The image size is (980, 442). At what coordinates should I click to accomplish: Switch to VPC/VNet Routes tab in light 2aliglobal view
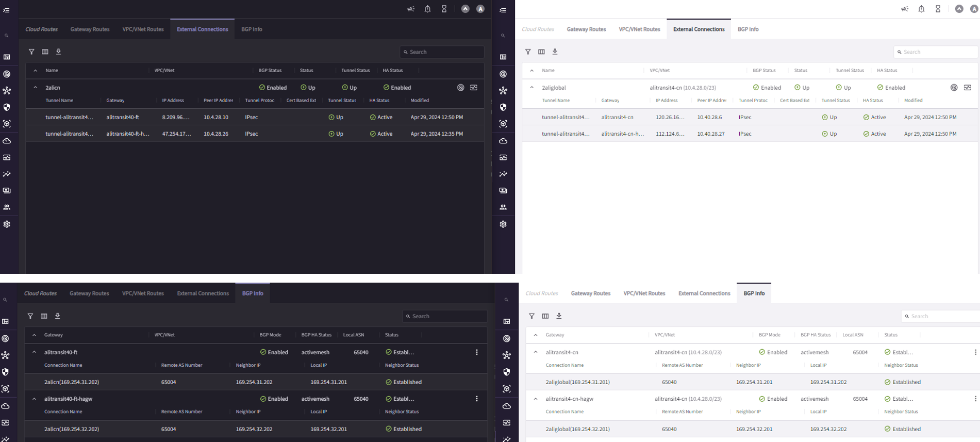click(x=639, y=29)
